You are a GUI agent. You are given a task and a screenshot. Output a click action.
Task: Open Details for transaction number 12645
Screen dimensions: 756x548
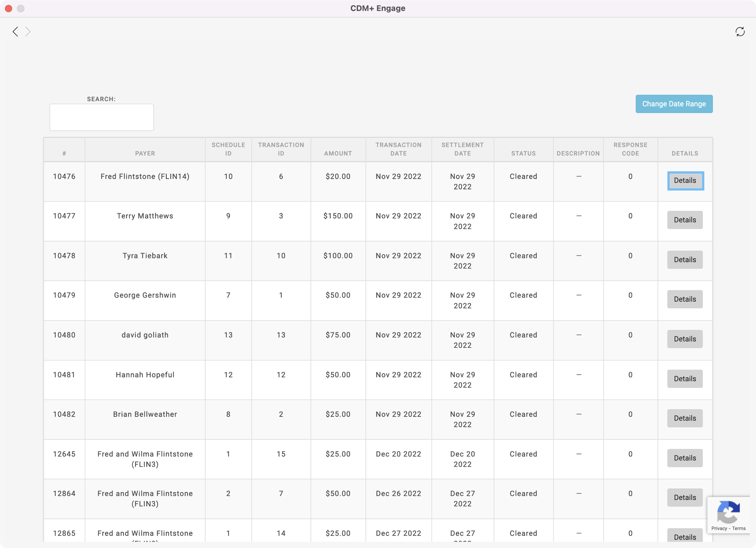[685, 458]
